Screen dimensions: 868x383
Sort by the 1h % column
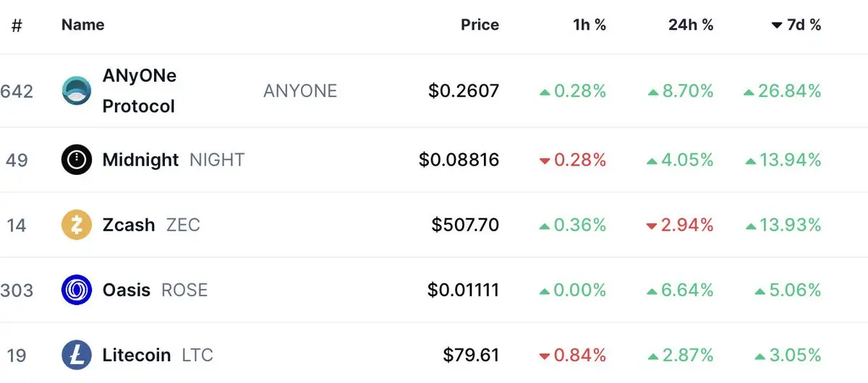coord(590,25)
